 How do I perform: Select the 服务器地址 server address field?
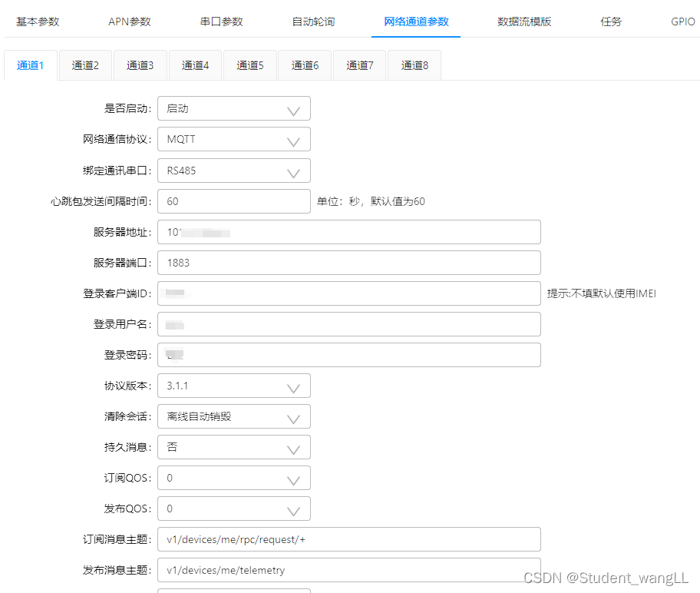[x=349, y=232]
